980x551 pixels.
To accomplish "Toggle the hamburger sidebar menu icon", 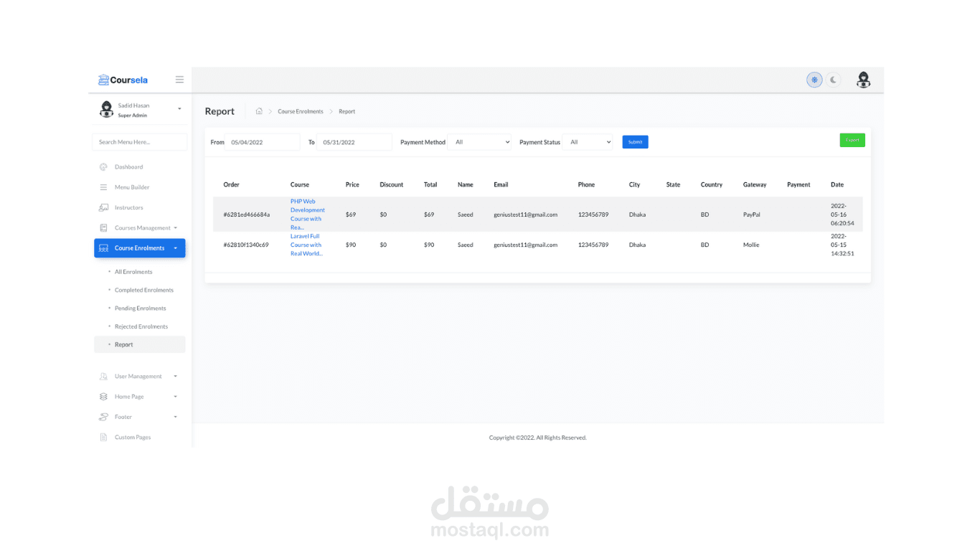I will [179, 80].
